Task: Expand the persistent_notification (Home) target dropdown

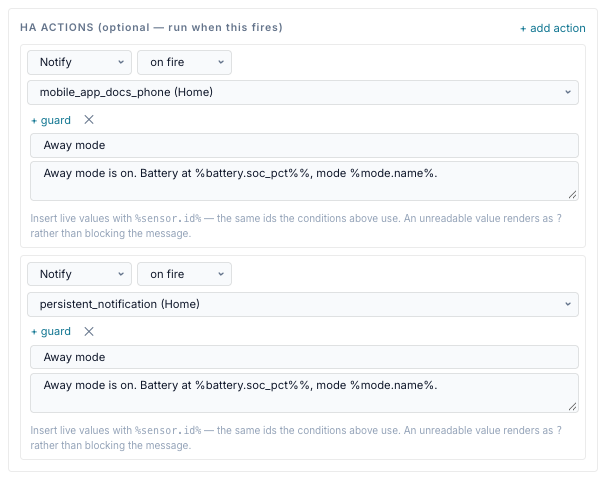Action: click(303, 304)
